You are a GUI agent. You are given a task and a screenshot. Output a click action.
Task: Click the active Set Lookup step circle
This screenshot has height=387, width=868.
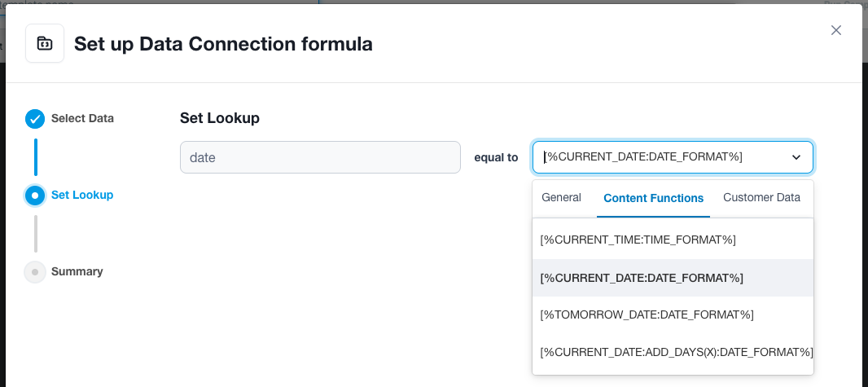coord(35,195)
